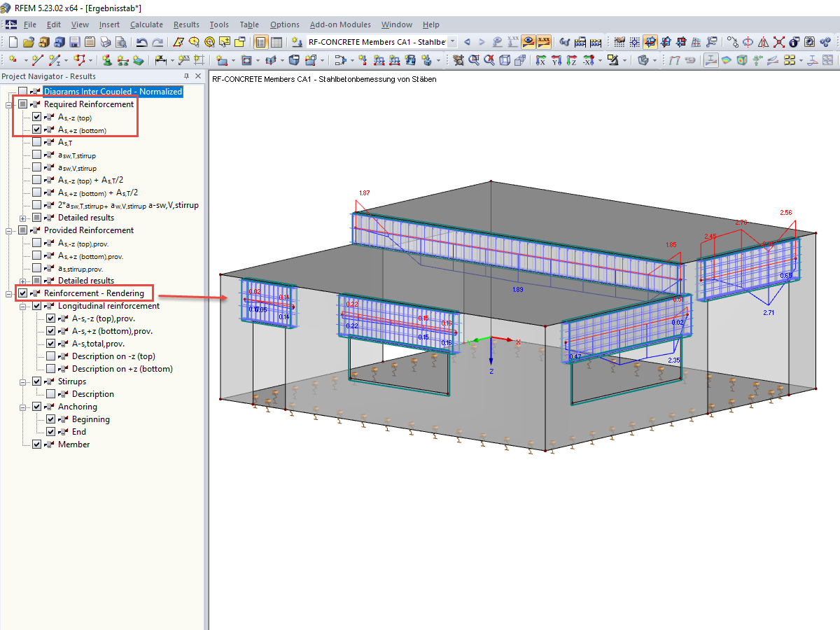Click the Redo arrow icon

pyautogui.click(x=157, y=42)
